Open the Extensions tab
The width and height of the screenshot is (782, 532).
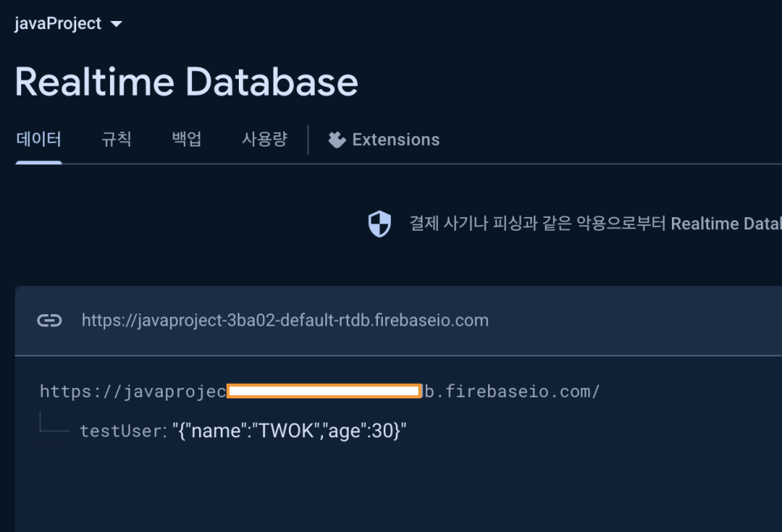[384, 140]
